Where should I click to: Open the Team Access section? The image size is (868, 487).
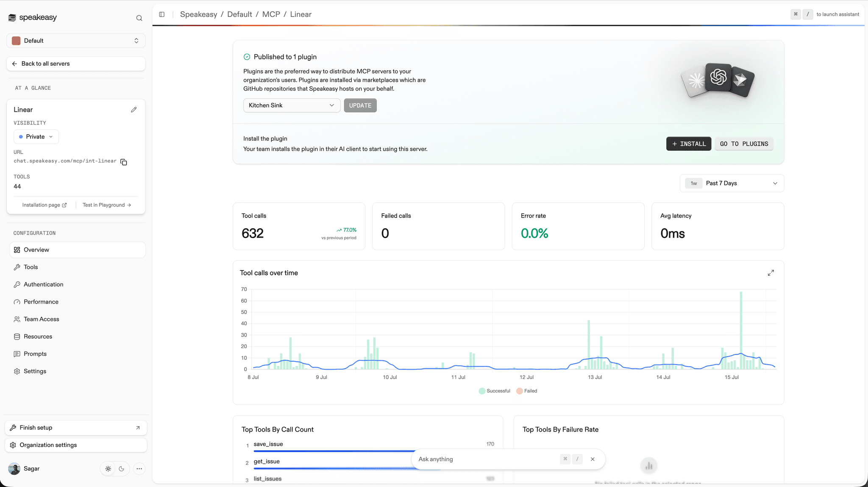78,319
